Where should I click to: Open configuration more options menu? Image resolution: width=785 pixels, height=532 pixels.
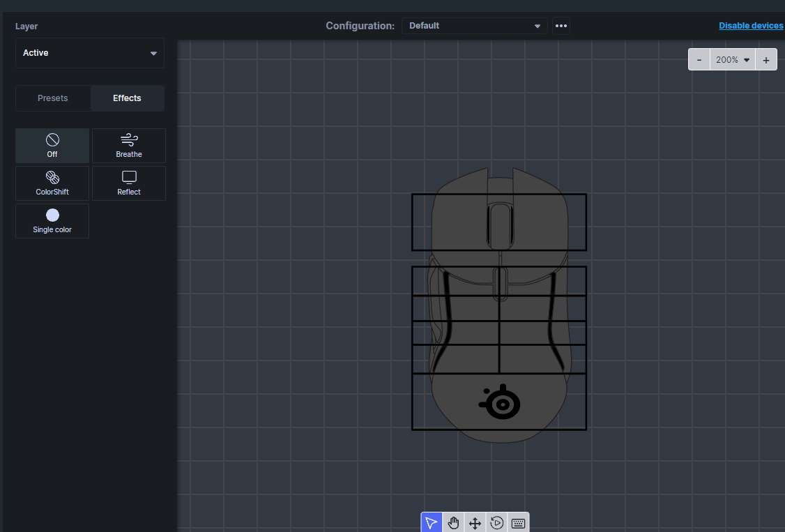pyautogui.click(x=561, y=26)
